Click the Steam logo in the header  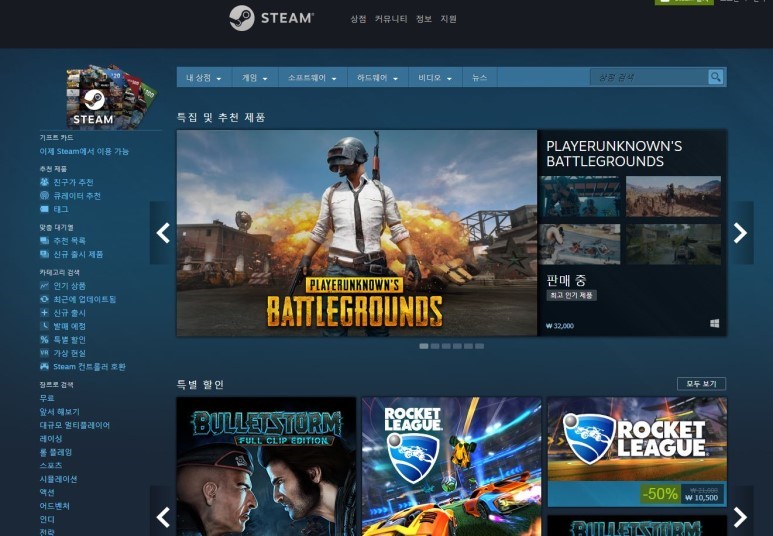(271, 18)
